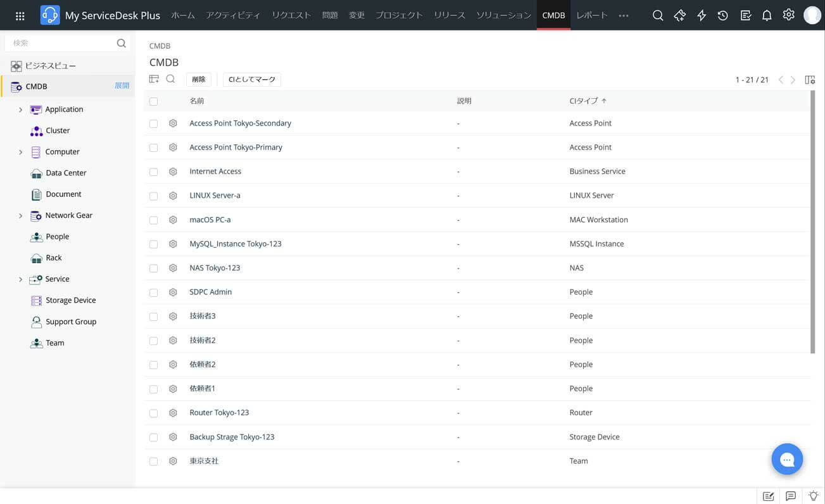This screenshot has width=825, height=504.
Task: Click the 削除 button
Action: 199,79
